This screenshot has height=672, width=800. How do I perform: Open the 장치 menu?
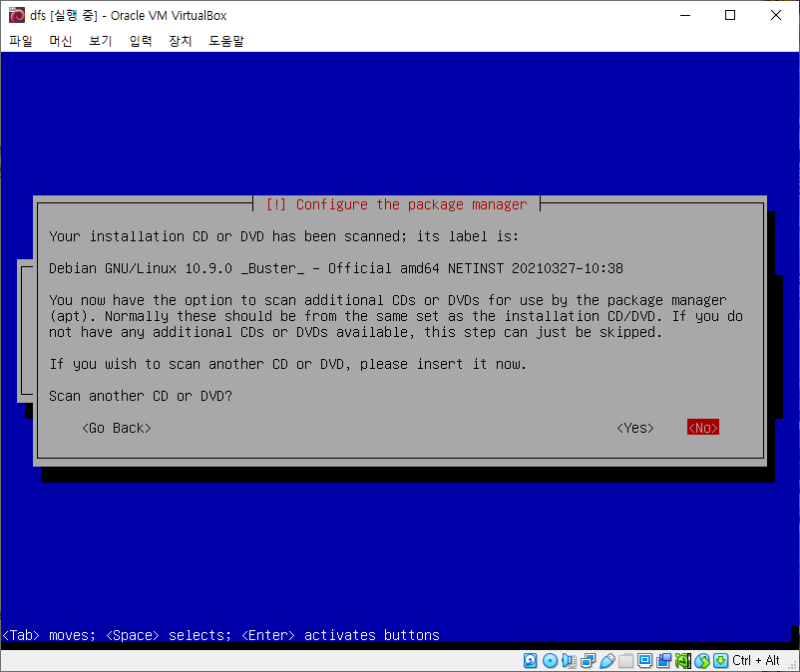[181, 41]
